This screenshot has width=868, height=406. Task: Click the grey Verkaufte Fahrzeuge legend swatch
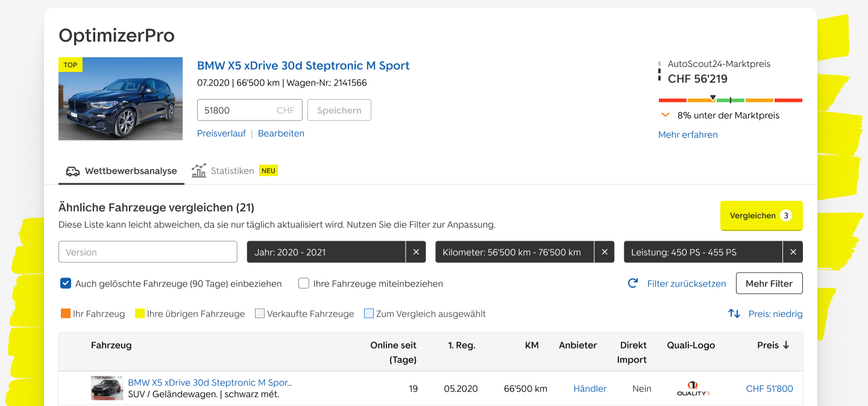click(260, 314)
